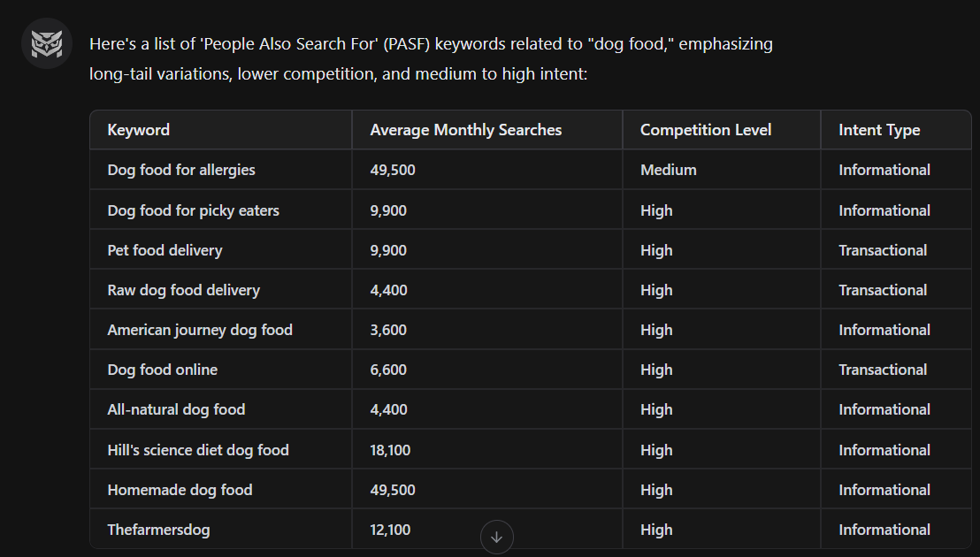980x557 pixels.
Task: Click the 'Pet food delivery' keyword cell
Action: tap(165, 249)
